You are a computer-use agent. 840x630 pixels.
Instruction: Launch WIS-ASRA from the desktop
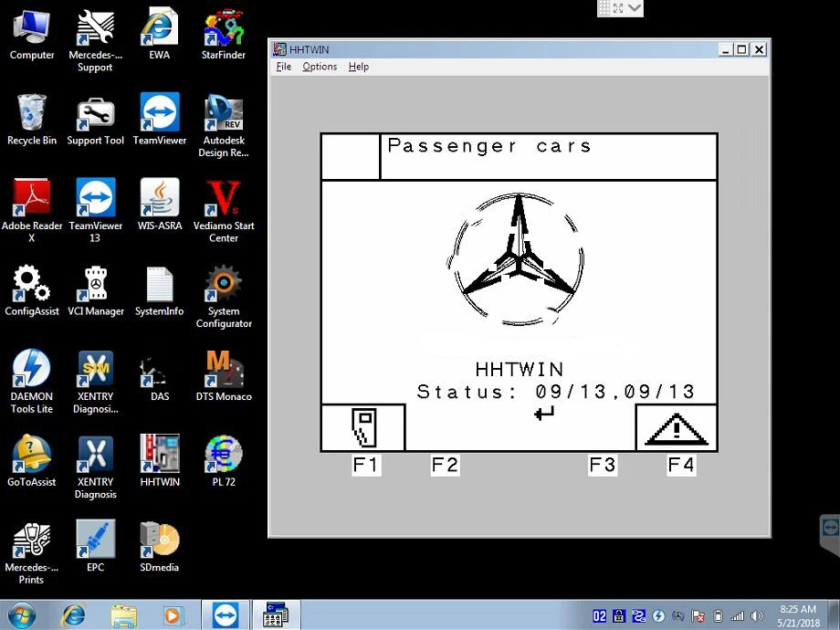pyautogui.click(x=159, y=205)
